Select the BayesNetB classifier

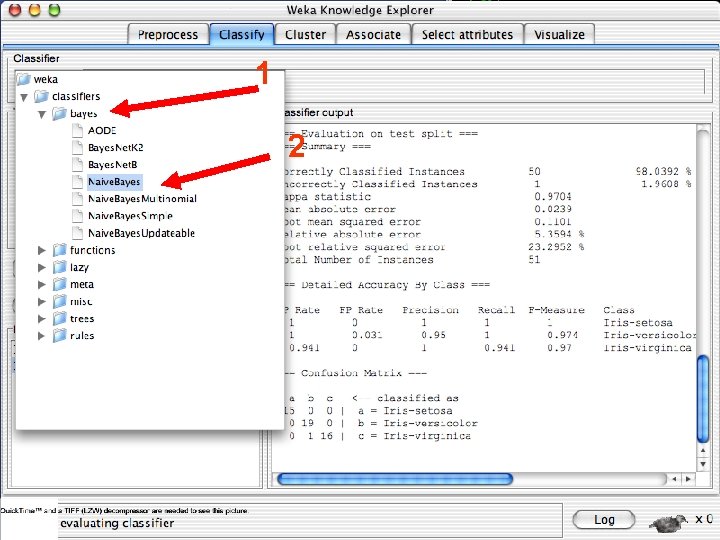(x=112, y=164)
